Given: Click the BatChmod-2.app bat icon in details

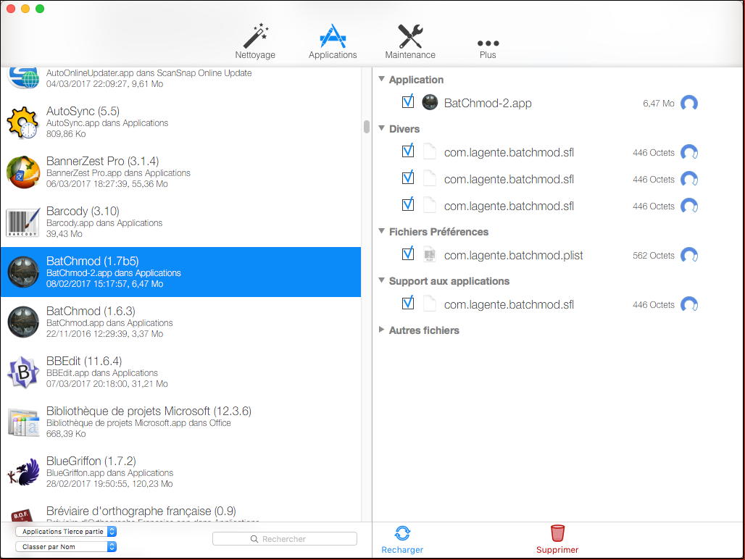Looking at the screenshot, I should [430, 103].
